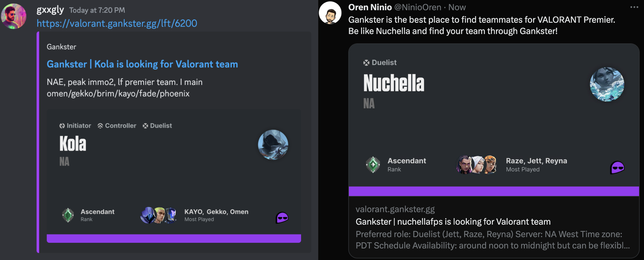Click the Ascendant rank emblem on Kola's card
This screenshot has height=260, width=644.
[68, 215]
